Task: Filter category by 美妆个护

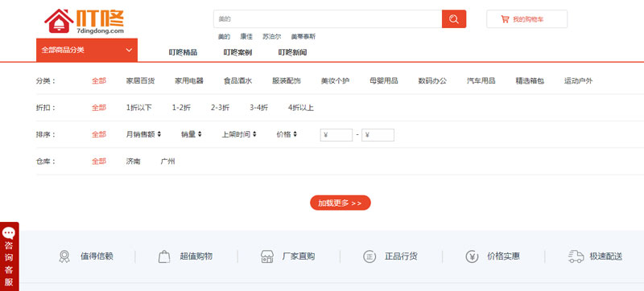Action: (335, 80)
